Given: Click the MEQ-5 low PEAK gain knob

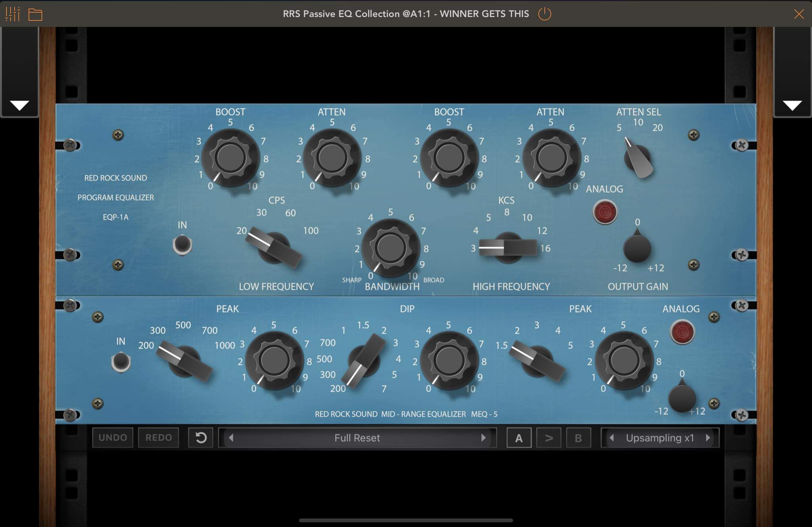Looking at the screenshot, I should (274, 361).
